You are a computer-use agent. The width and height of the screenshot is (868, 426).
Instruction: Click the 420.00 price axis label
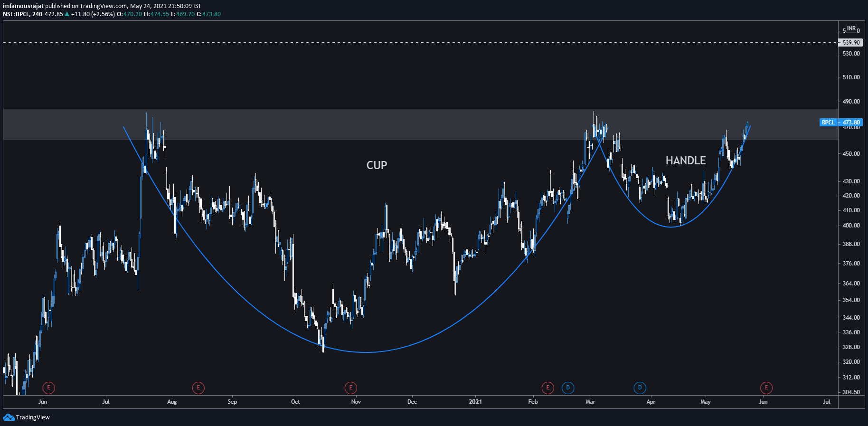pyautogui.click(x=851, y=196)
